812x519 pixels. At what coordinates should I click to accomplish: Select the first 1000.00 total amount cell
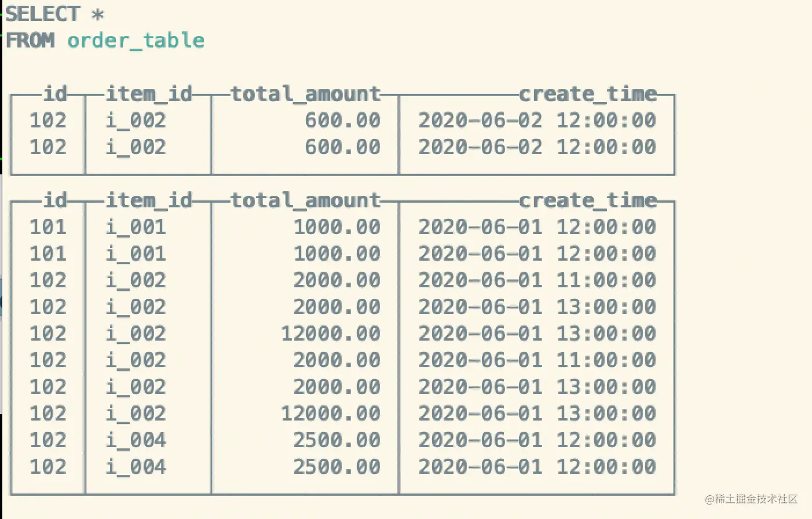(x=337, y=227)
